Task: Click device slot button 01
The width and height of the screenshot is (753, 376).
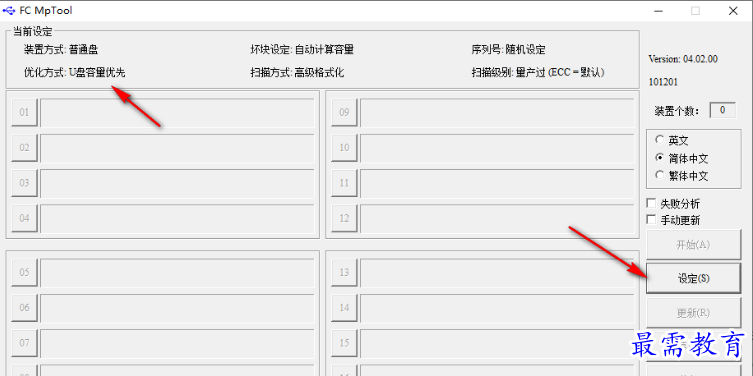Action: point(24,112)
